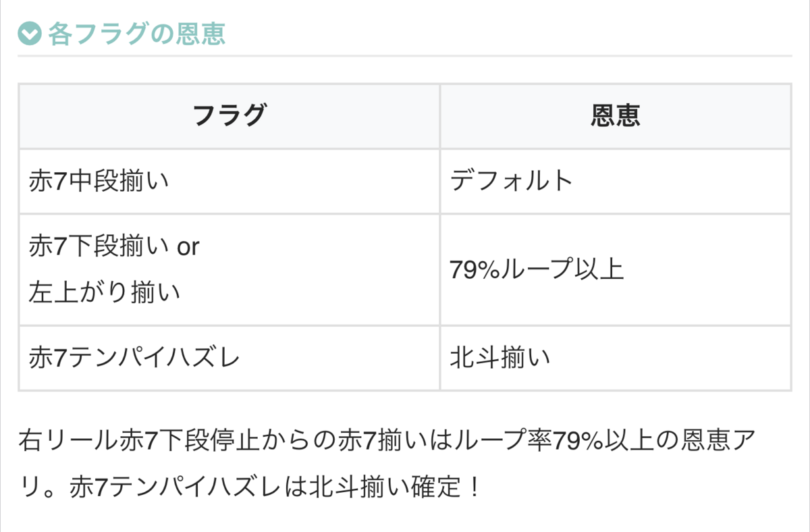Click the teal chevron icon beside 各フラグの恩恵
The image size is (810, 532).
pos(30,32)
